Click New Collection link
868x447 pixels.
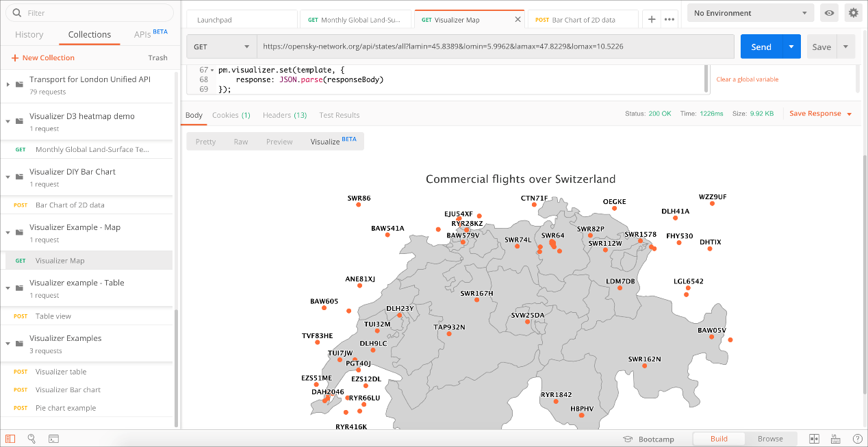[43, 58]
